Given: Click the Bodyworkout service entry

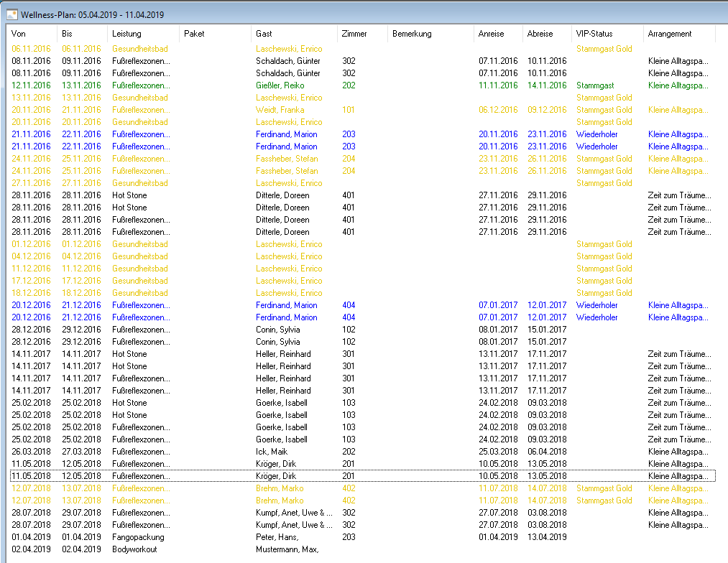Looking at the screenshot, I should [x=134, y=549].
